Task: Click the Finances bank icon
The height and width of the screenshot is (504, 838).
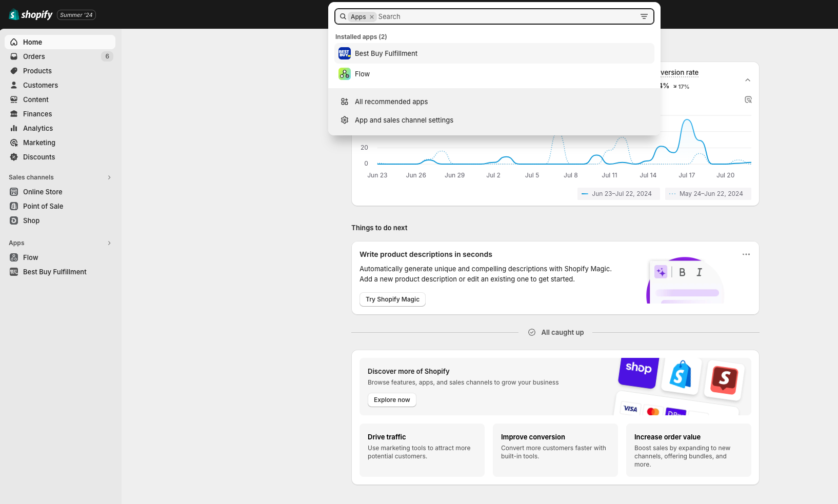Action: [14, 114]
